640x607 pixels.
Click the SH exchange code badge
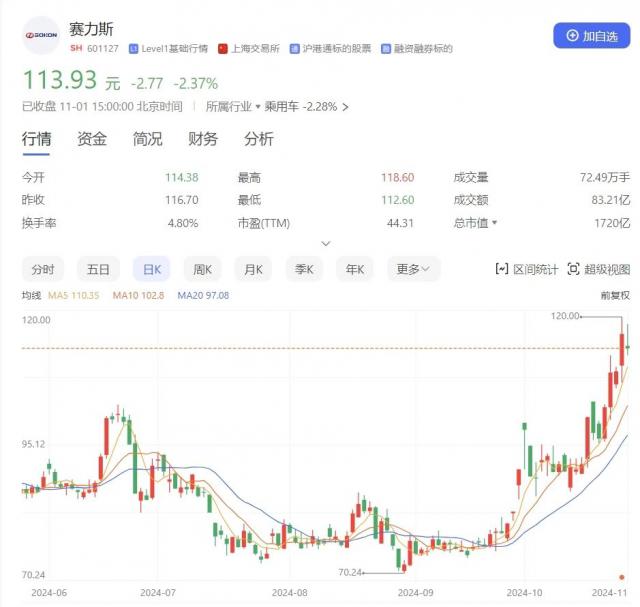point(76,48)
